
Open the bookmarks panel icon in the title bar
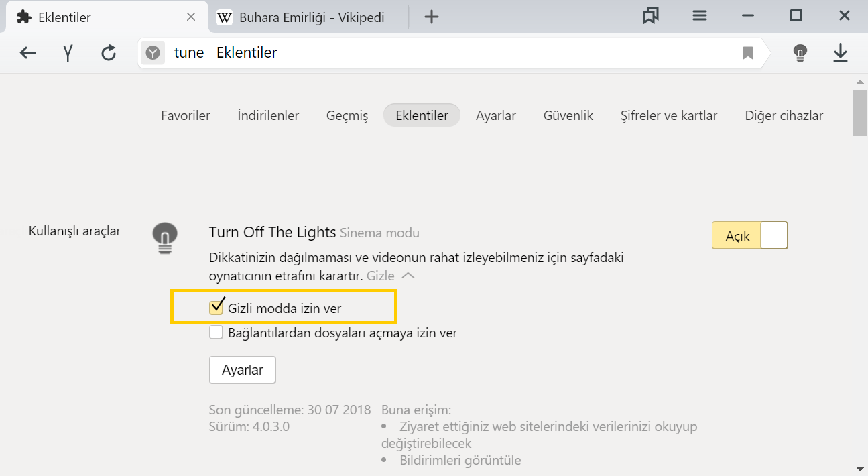pos(650,16)
